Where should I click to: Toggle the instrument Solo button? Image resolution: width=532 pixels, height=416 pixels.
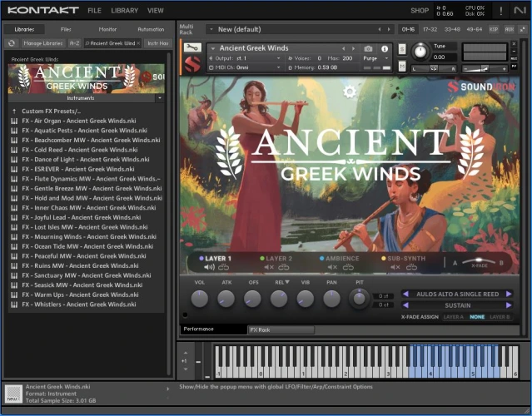402,49
